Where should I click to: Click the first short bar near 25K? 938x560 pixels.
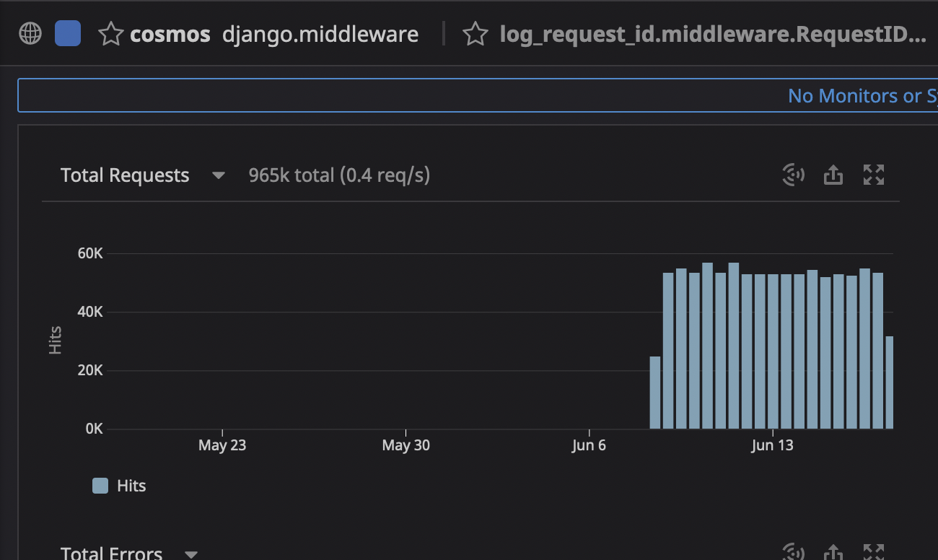[655, 393]
